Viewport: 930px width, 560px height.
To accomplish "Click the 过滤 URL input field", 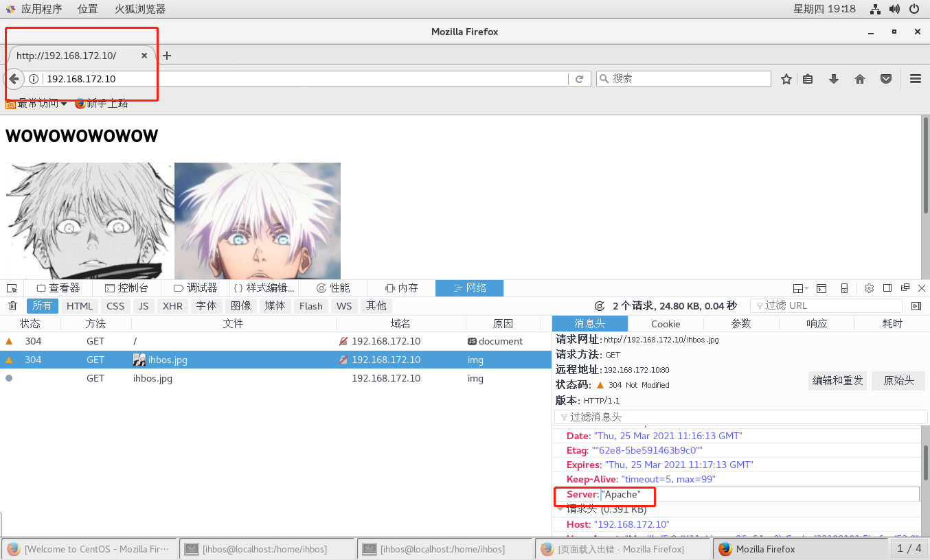I will point(826,306).
